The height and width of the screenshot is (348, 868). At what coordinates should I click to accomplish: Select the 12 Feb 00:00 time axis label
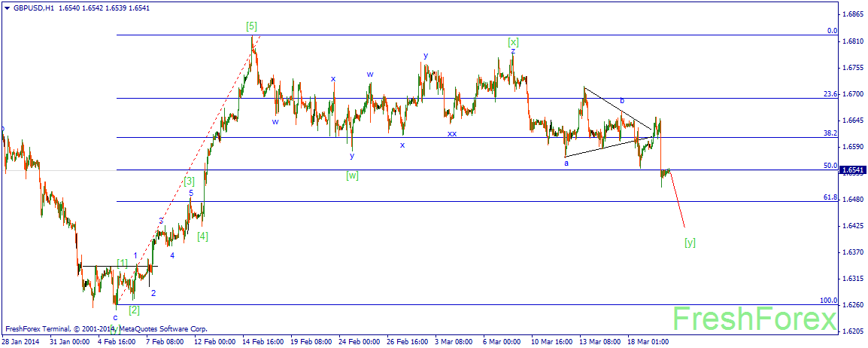[x=215, y=342]
